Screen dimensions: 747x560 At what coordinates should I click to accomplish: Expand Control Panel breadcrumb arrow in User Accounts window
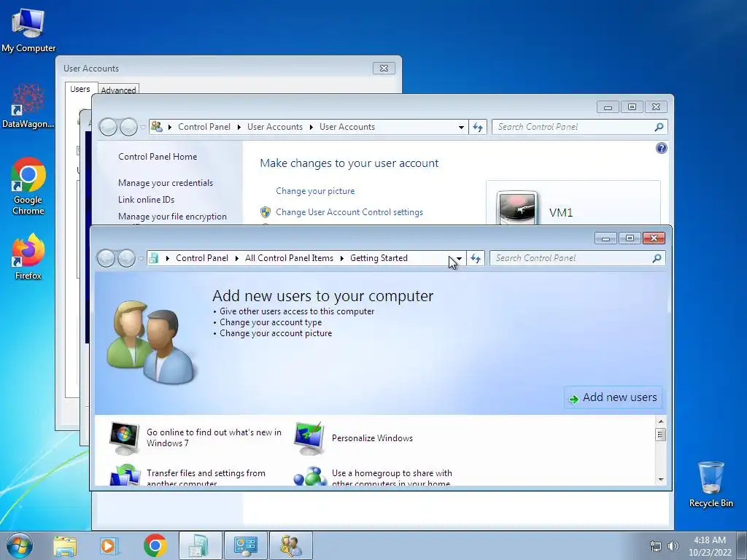pos(239,127)
